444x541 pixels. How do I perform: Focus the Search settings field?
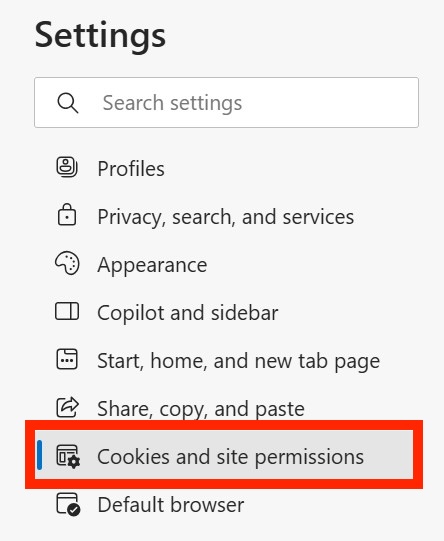(226, 102)
